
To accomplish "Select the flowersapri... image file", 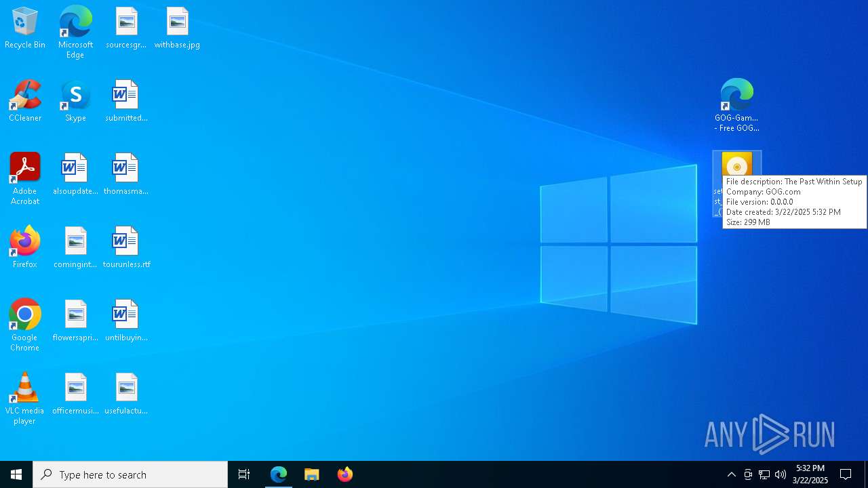I will coord(75,321).
